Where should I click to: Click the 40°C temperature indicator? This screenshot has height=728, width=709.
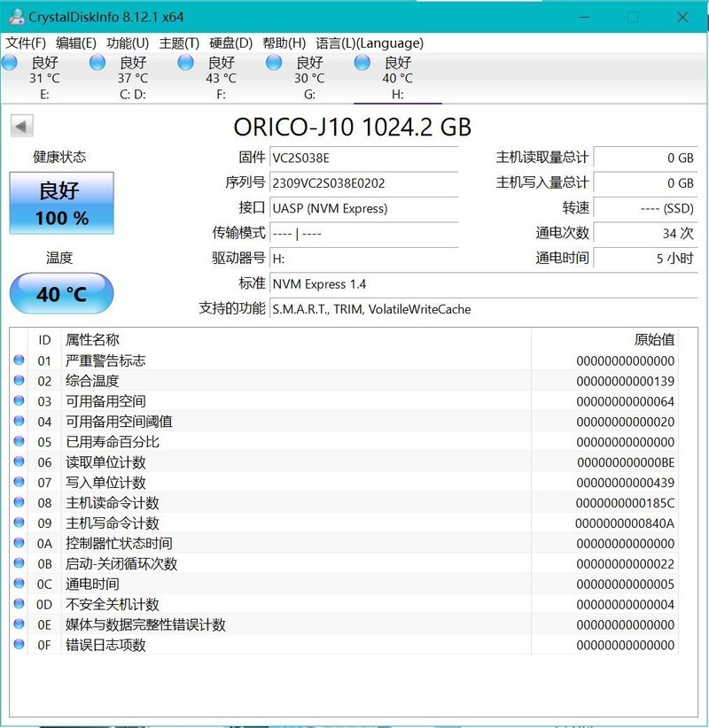61,292
